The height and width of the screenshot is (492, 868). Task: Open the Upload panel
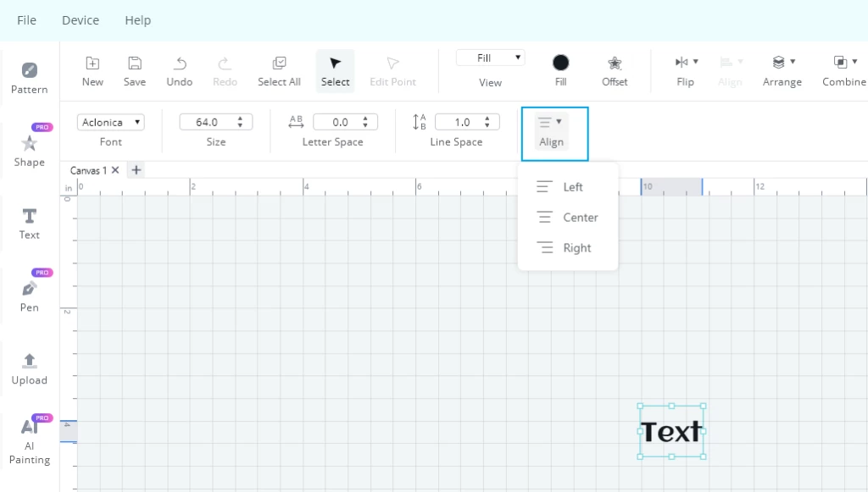tap(30, 368)
